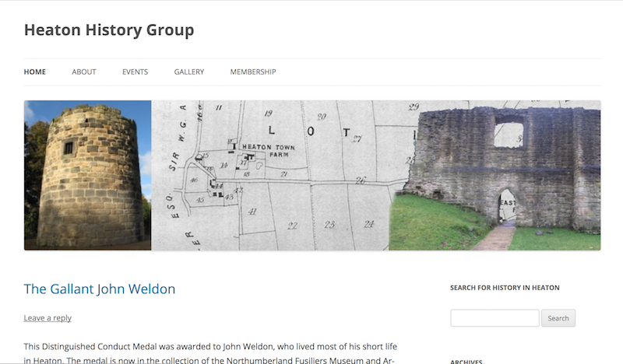Click the Search button
The width and height of the screenshot is (623, 364).
558,318
